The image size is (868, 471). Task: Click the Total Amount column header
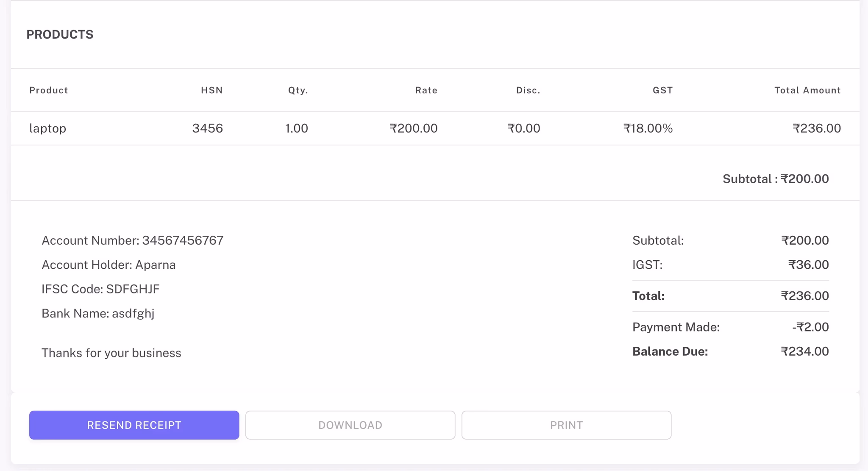(807, 90)
